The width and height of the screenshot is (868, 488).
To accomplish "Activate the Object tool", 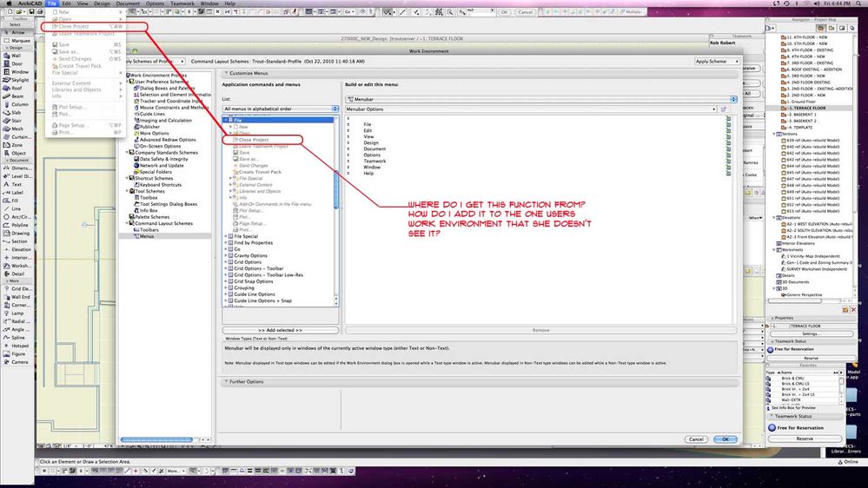I will tap(17, 153).
